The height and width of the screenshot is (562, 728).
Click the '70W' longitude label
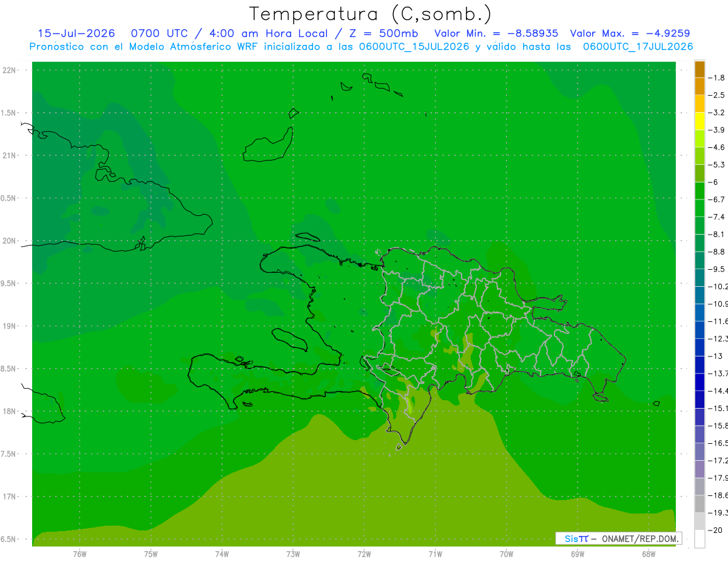(507, 554)
